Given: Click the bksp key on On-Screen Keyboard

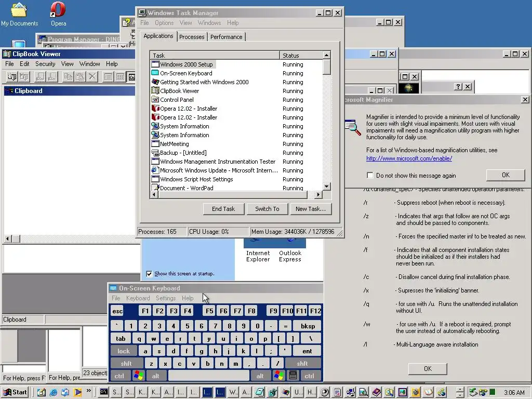Looking at the screenshot, I should tap(308, 326).
